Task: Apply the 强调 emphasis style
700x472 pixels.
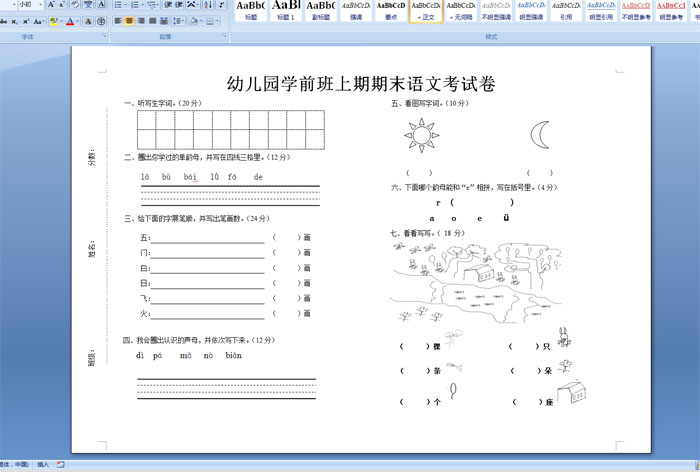Action: (x=356, y=11)
